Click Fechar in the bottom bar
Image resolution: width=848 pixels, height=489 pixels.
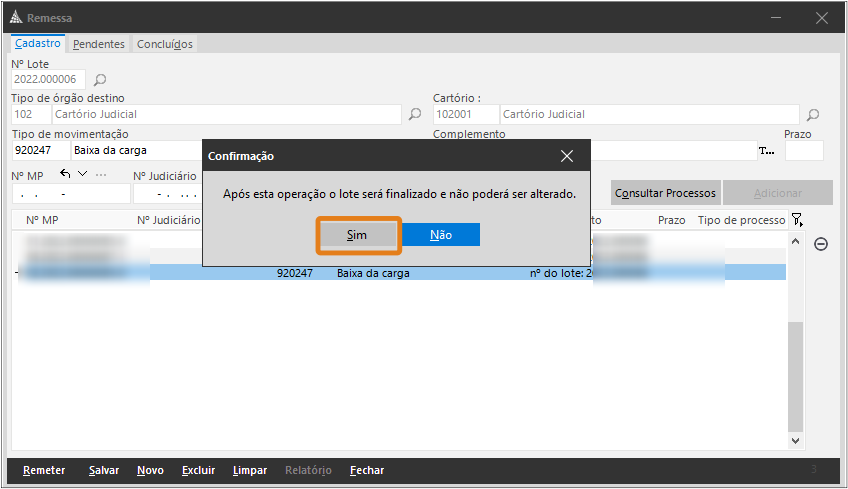coord(367,471)
